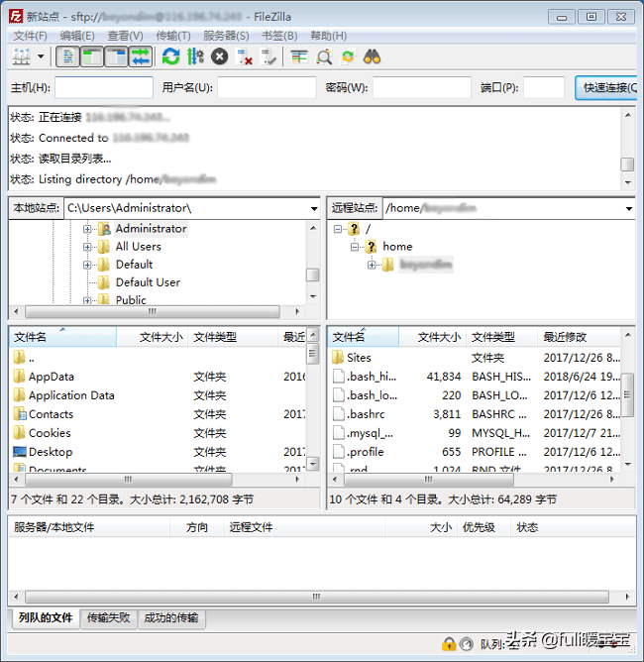Toggle directory comparison
This screenshot has width=644, height=662.
pos(324,56)
